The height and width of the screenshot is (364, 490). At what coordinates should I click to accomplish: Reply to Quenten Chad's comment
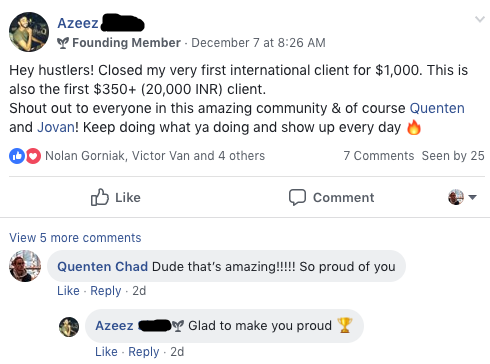tap(106, 291)
